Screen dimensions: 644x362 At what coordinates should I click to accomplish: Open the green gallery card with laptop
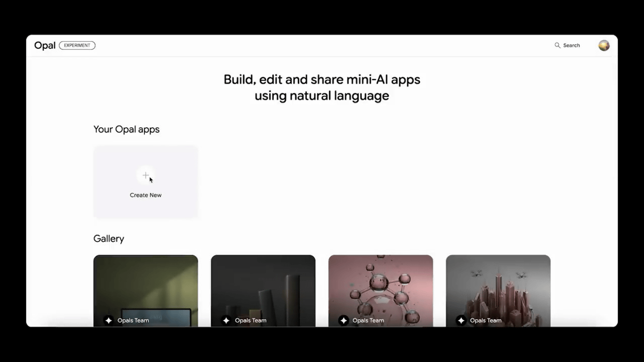(x=145, y=291)
